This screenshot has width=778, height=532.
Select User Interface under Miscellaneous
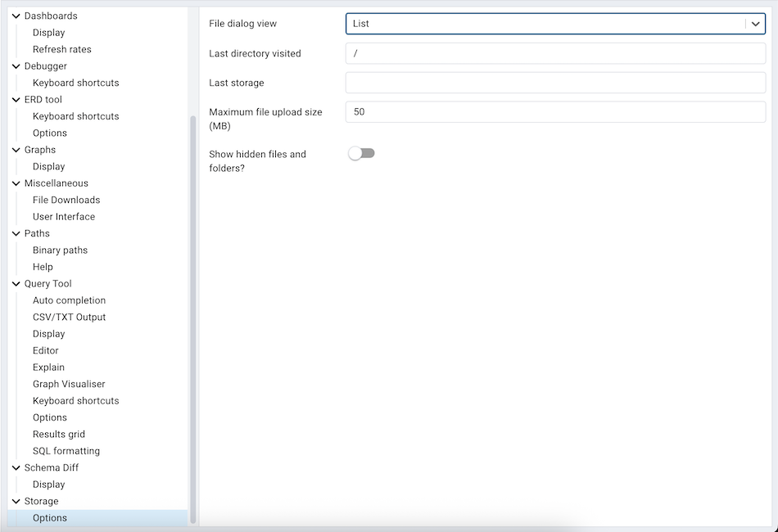(x=64, y=216)
